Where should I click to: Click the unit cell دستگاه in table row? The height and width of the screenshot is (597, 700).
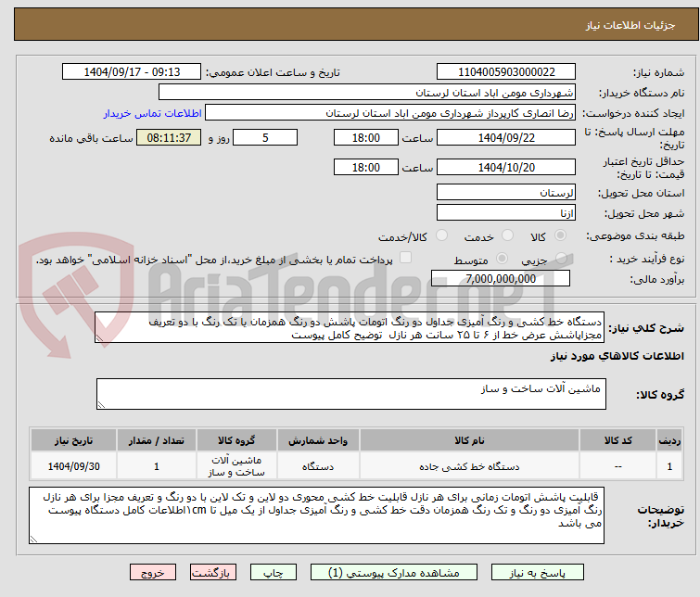pos(318,466)
